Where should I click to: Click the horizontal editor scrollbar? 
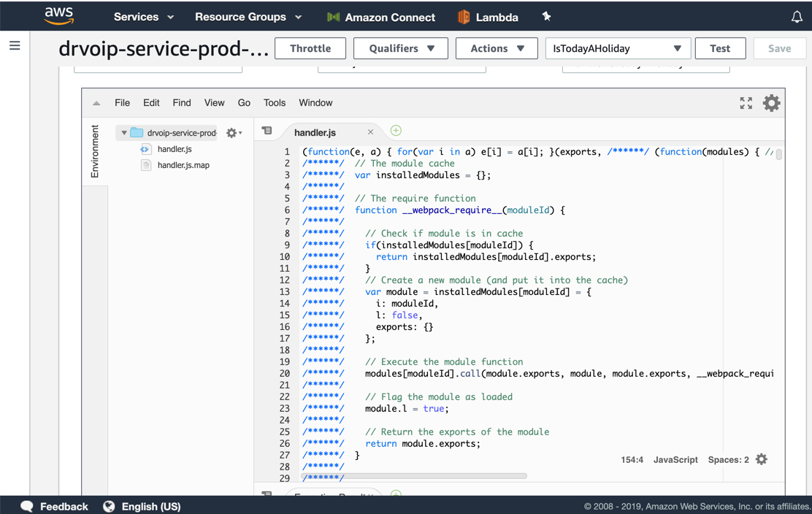click(x=414, y=476)
